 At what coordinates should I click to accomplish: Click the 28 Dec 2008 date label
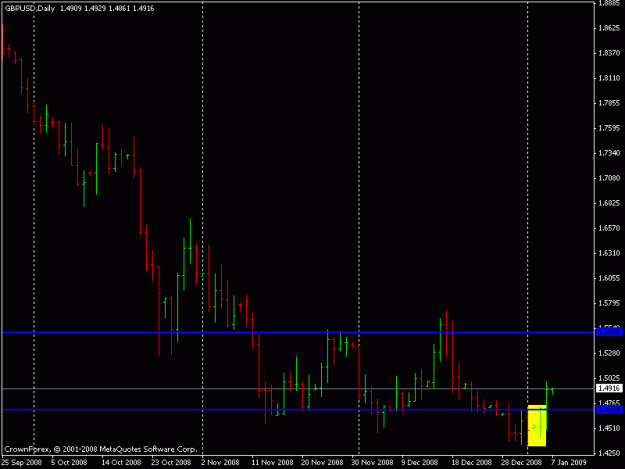tap(521, 462)
